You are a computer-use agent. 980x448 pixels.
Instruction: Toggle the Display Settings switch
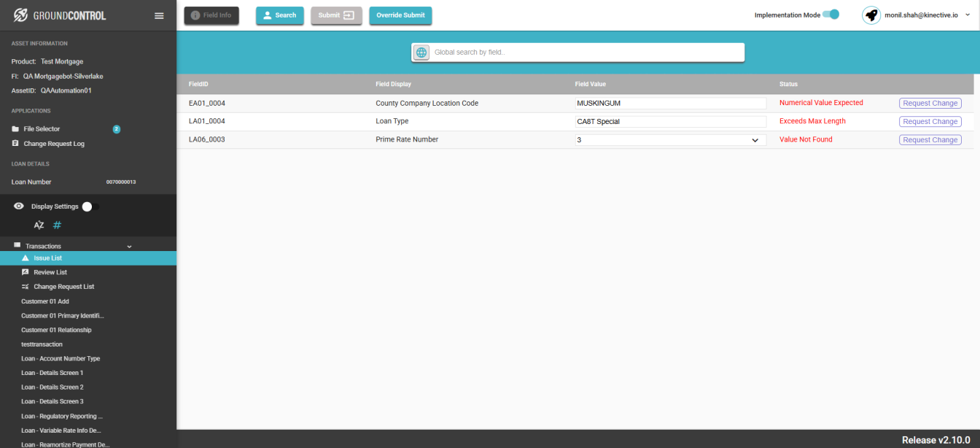90,206
